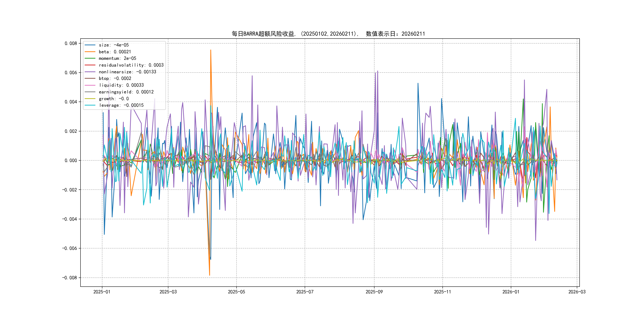Screen dimensions: 644x322
Task: Click the 2025-05 x-axis tick label
Action: click(236, 292)
